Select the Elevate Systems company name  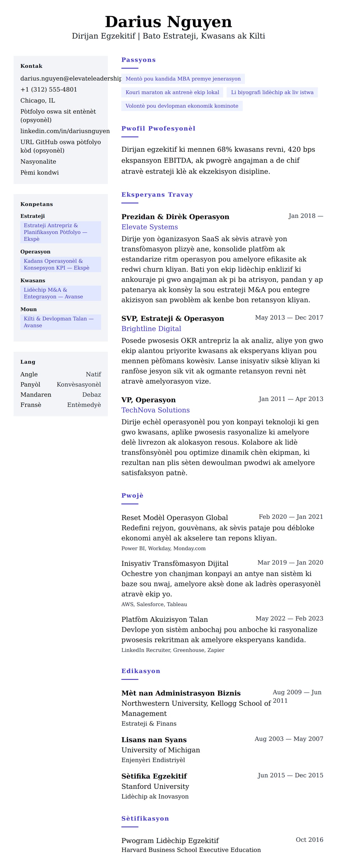coord(149,227)
